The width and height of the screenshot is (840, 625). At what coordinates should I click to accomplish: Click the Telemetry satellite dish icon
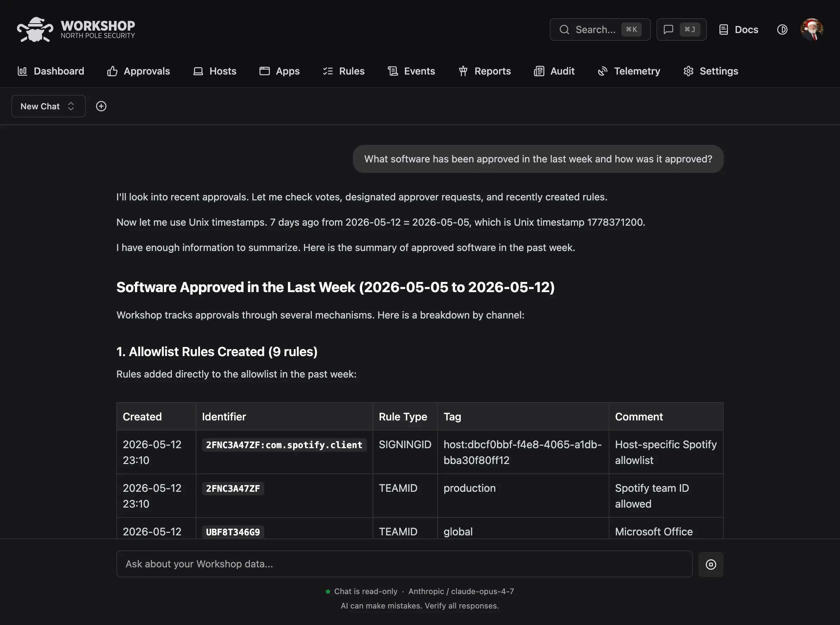coord(602,71)
